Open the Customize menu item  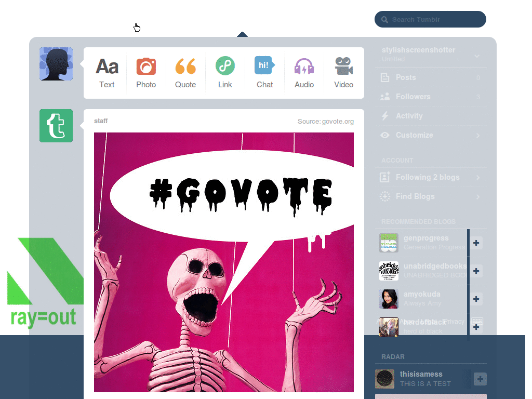click(x=431, y=135)
